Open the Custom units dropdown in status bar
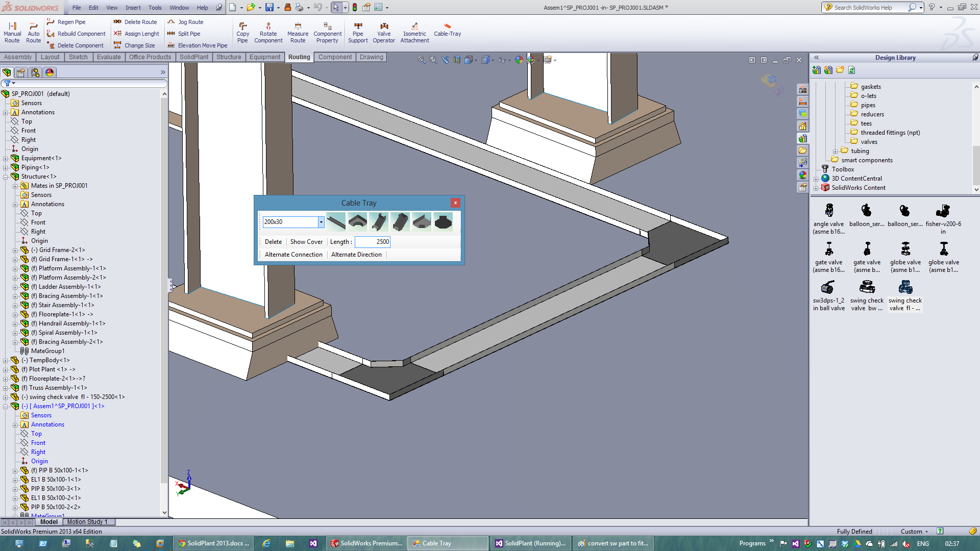 pyautogui.click(x=915, y=531)
